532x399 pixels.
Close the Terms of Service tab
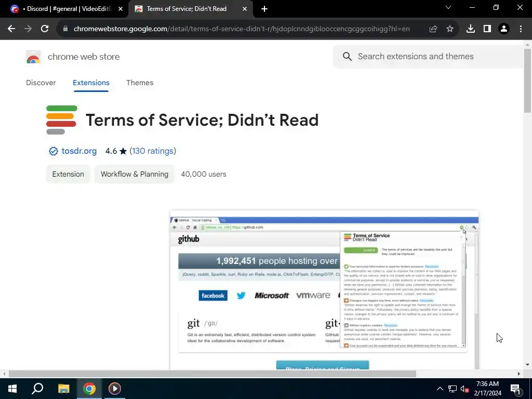click(x=245, y=9)
